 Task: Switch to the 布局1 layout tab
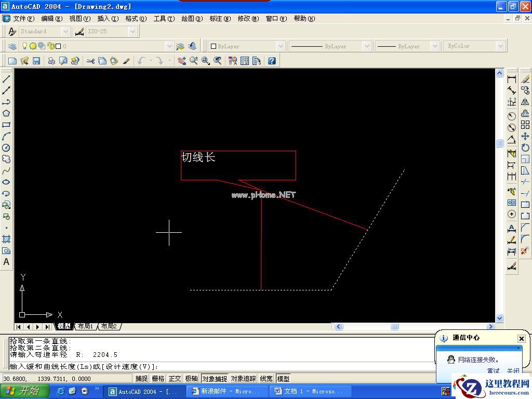[x=85, y=326]
